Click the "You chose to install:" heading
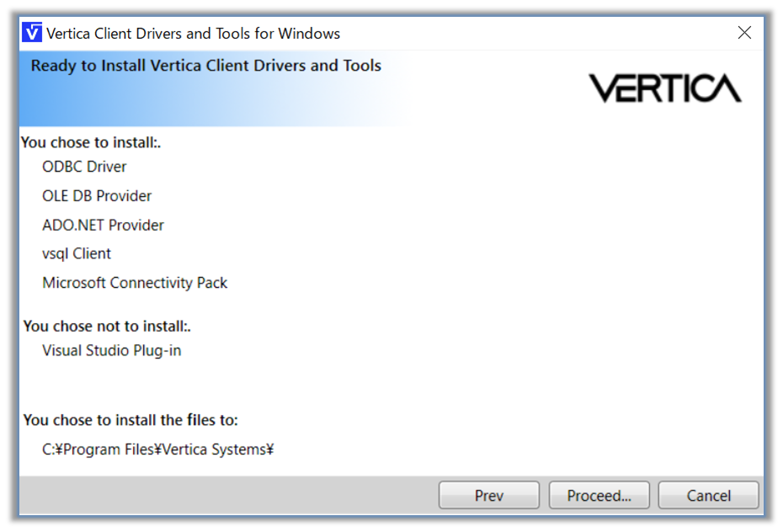This screenshot has width=783, height=532. 91,143
